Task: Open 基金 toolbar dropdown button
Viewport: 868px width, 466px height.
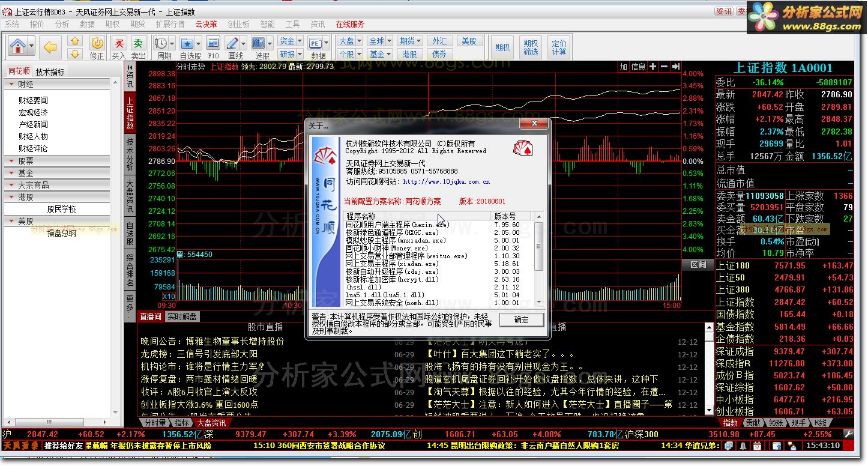Action: pos(380,54)
